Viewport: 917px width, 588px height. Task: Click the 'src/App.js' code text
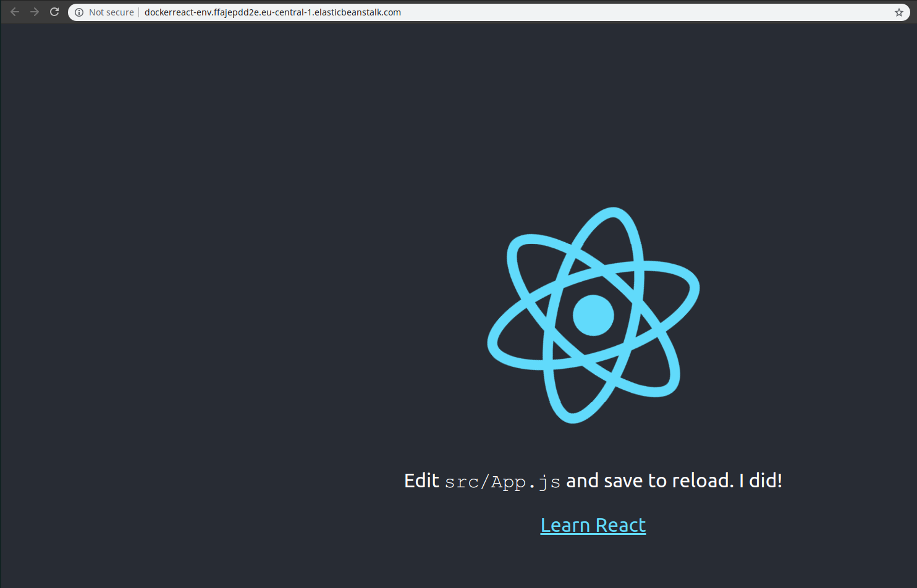click(502, 481)
